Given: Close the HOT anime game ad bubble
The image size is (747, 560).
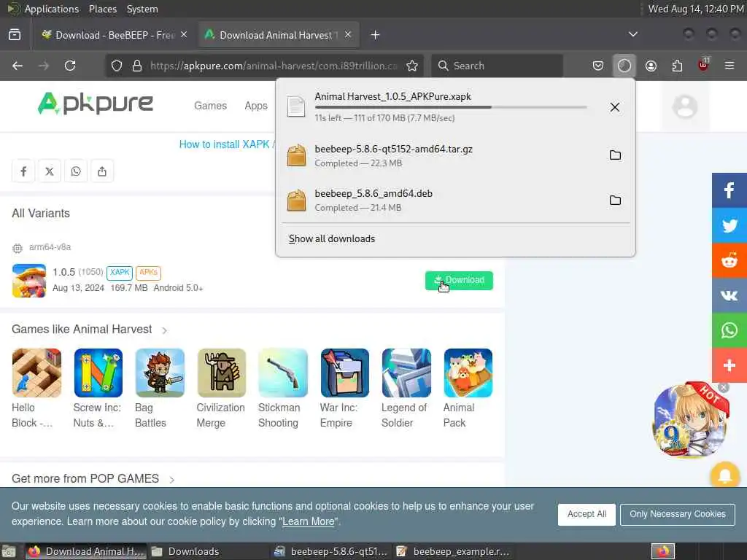Looking at the screenshot, I should [723, 387].
